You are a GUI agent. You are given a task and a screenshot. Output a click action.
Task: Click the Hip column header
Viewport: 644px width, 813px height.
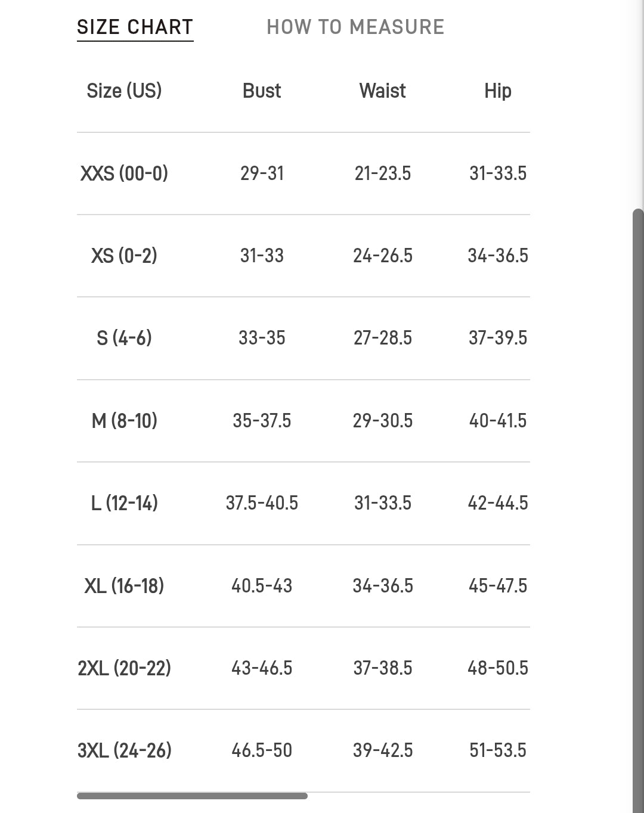tap(498, 91)
